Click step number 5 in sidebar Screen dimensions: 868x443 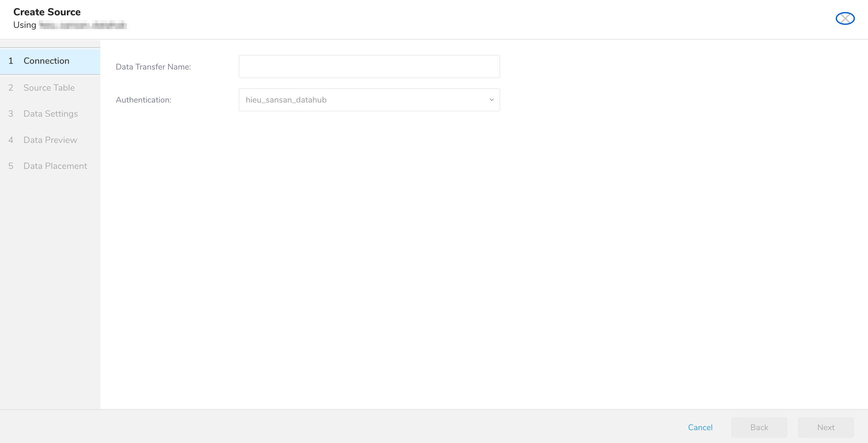click(11, 166)
